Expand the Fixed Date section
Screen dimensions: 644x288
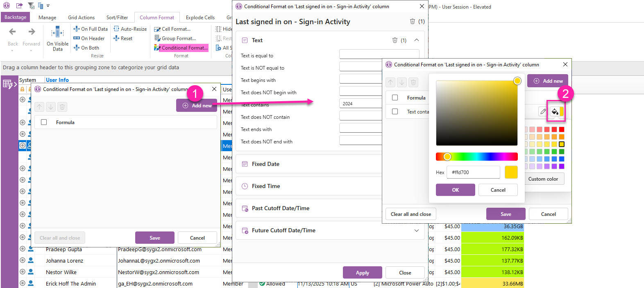pos(265,164)
